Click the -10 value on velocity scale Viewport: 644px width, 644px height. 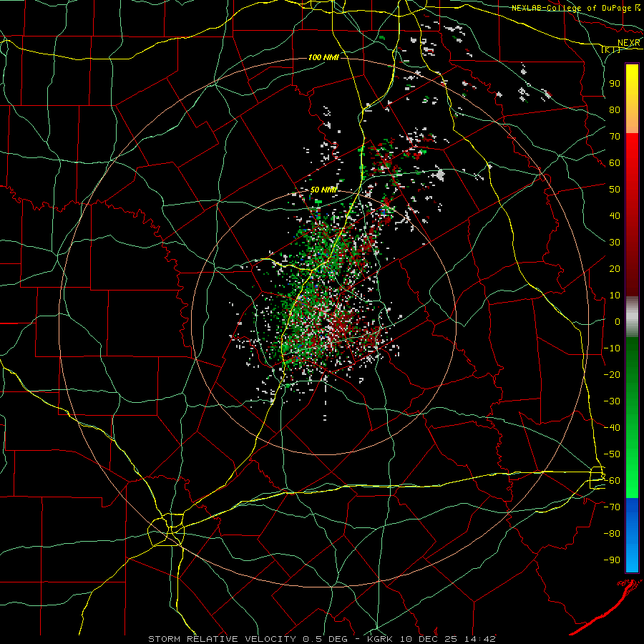612,348
